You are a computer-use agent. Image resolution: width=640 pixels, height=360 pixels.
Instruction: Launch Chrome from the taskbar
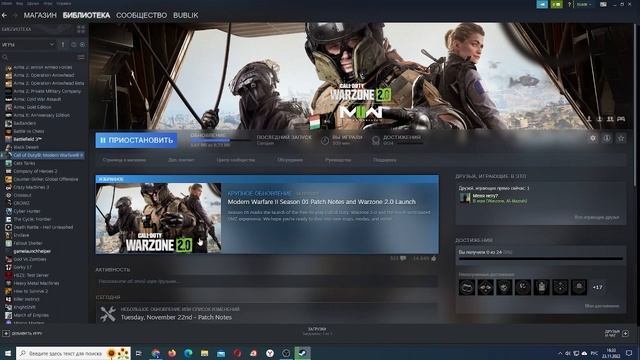coord(156,353)
